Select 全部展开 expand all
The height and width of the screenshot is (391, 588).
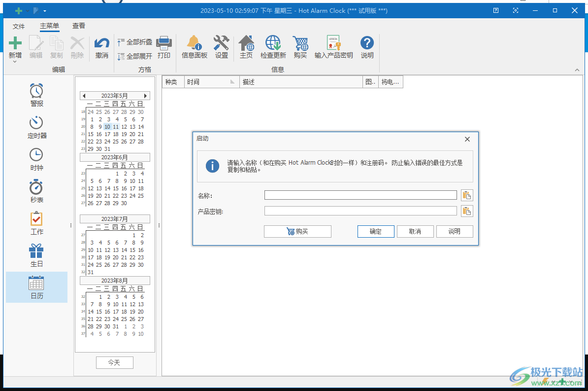[135, 56]
